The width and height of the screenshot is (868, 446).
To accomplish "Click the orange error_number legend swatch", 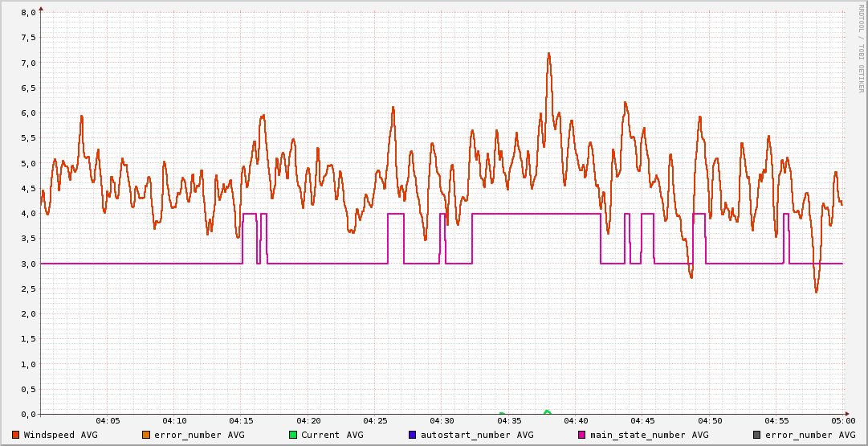I will (x=146, y=435).
